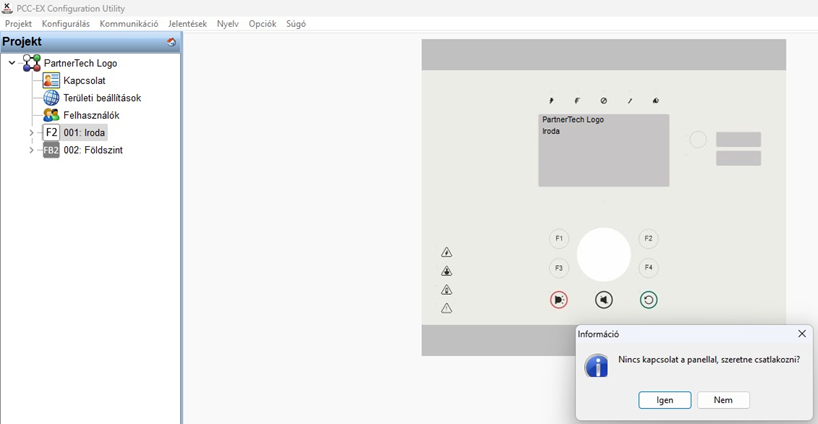Click Igen to connect to panel
This screenshot has width=818, height=424.
tap(665, 400)
